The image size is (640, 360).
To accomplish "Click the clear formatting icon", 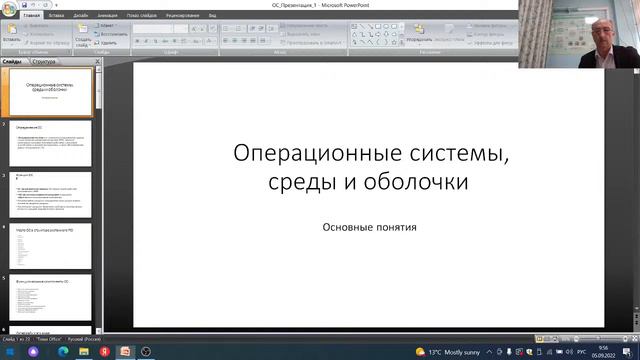I will point(212,29).
